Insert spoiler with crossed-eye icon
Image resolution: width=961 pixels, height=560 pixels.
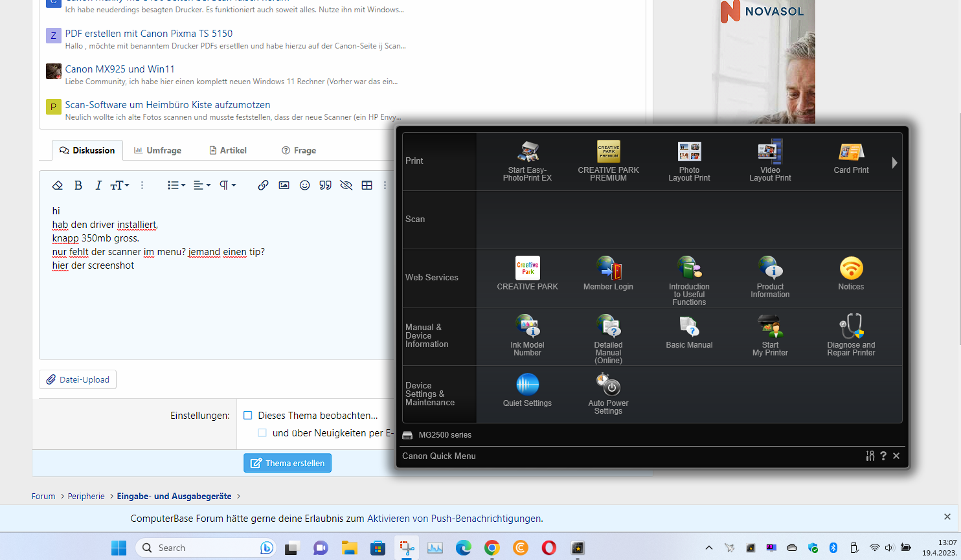[346, 185]
